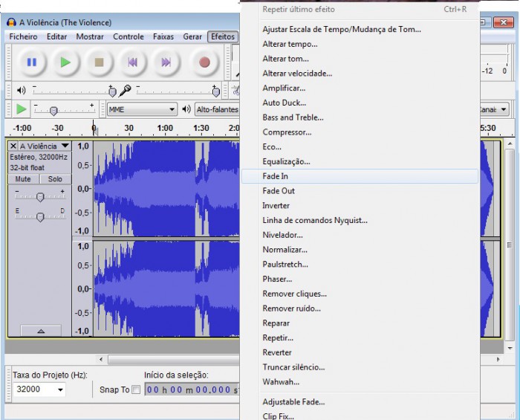This screenshot has height=420, width=520.
Task: Click the Pause transport button
Action: pyautogui.click(x=31, y=62)
